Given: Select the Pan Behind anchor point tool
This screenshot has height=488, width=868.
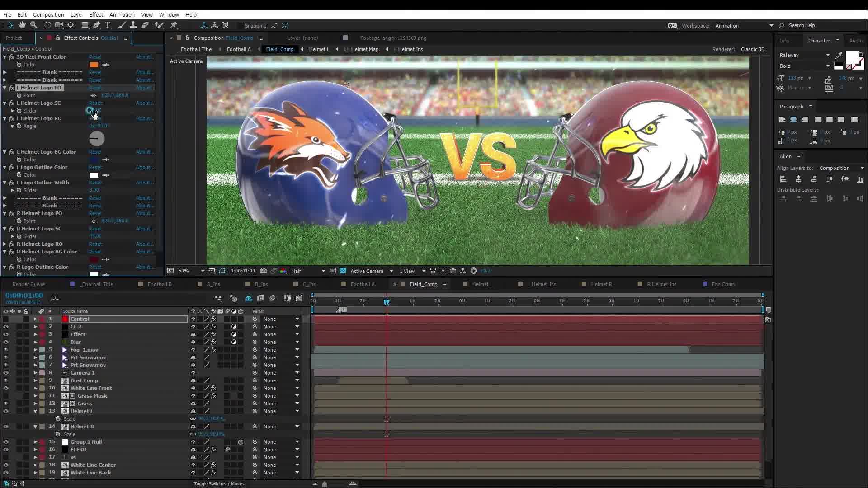Looking at the screenshot, I should point(71,25).
